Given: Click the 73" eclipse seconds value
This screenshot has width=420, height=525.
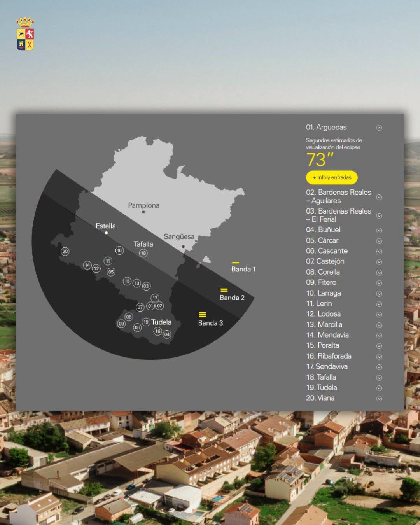Looking at the screenshot, I should pyautogui.click(x=320, y=160).
